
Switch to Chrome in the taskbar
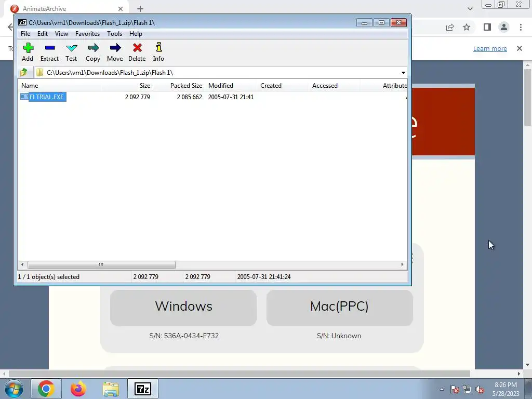tap(46, 389)
